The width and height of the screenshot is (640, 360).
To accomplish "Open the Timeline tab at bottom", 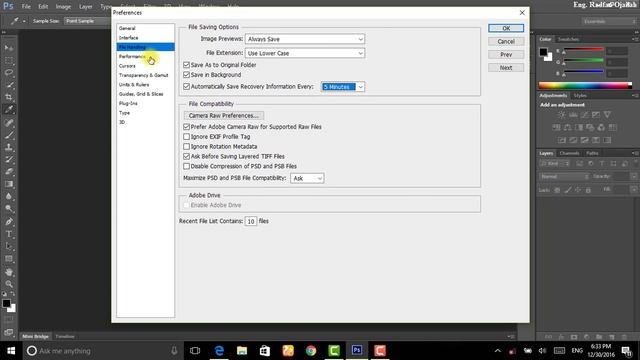I will click(x=65, y=337).
